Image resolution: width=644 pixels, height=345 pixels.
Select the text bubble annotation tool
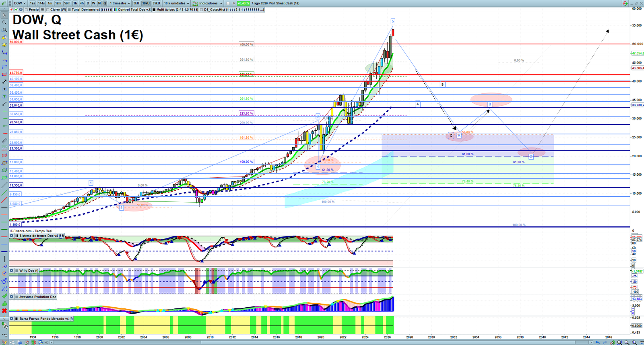click(4, 97)
